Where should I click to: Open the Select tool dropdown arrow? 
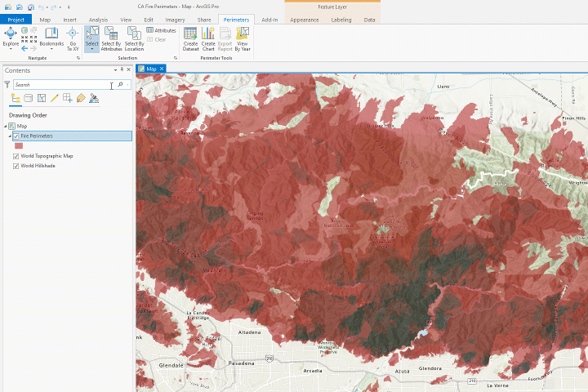(91, 49)
